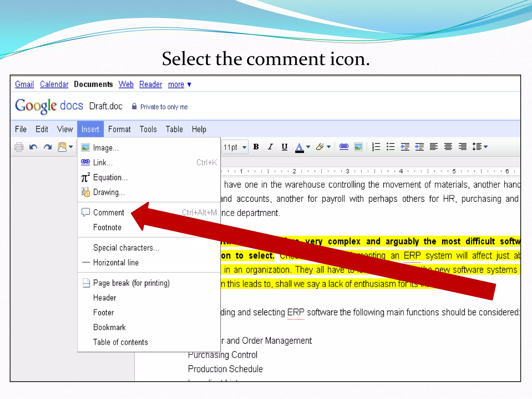Select Header in Insert menu

click(x=149, y=297)
